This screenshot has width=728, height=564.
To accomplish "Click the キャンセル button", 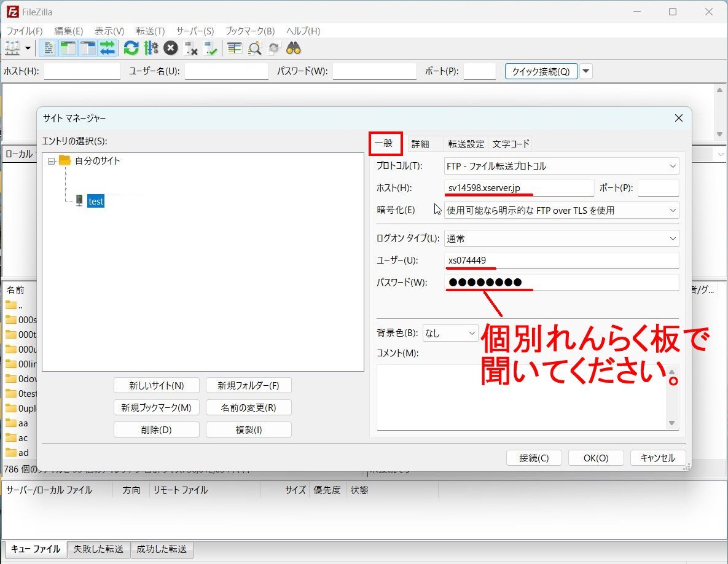I will pyautogui.click(x=658, y=458).
